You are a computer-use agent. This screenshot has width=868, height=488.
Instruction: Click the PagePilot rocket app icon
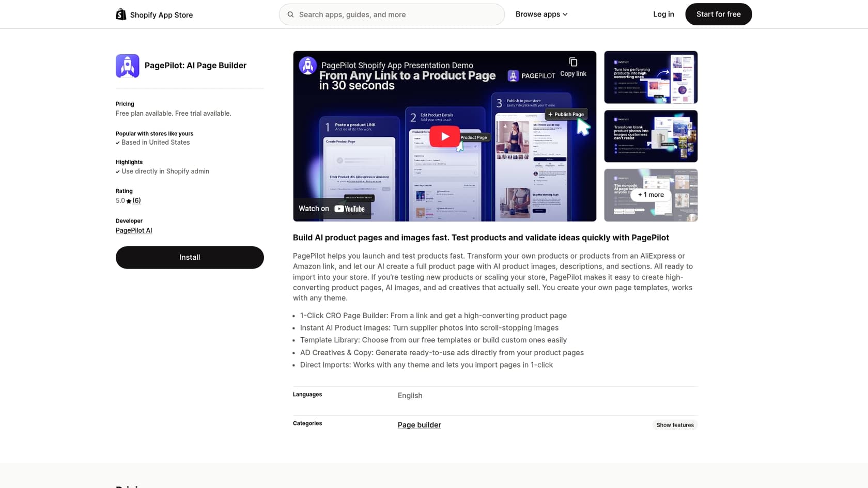tap(127, 66)
